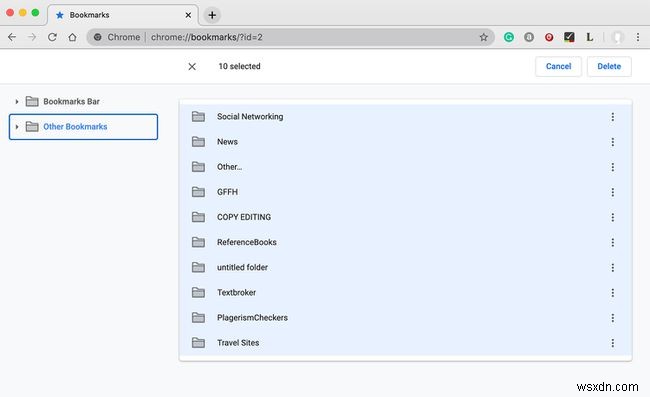Open more actions for News folder

coord(612,142)
